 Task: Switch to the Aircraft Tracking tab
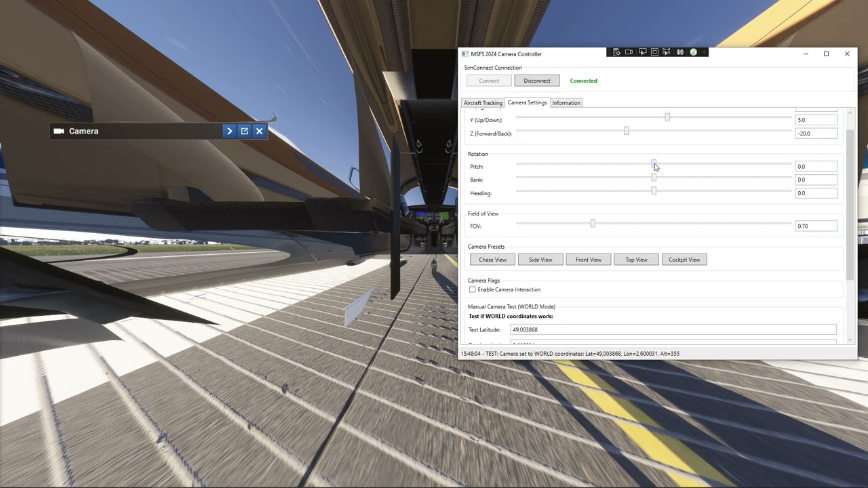[x=483, y=103]
